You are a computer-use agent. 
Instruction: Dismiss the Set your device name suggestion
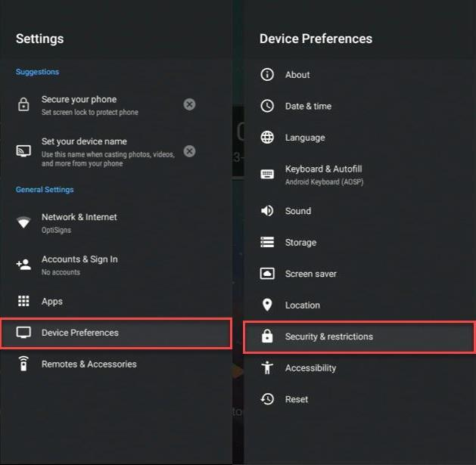click(x=190, y=151)
